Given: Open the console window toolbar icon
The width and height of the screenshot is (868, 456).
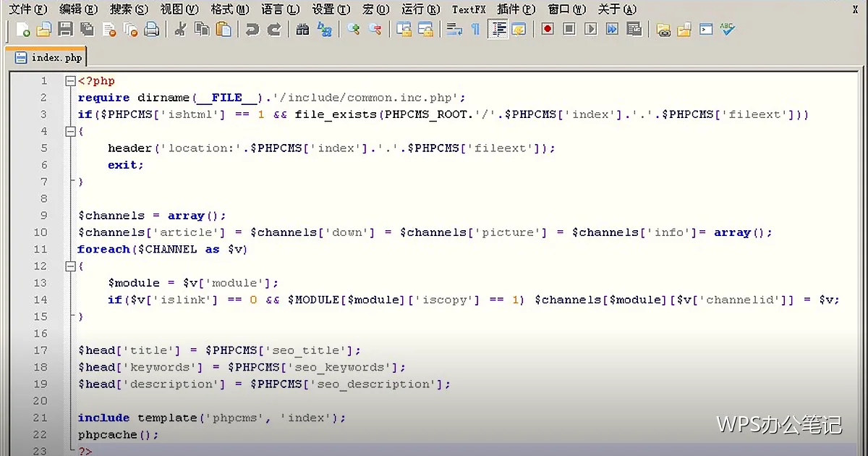Looking at the screenshot, I should (706, 30).
